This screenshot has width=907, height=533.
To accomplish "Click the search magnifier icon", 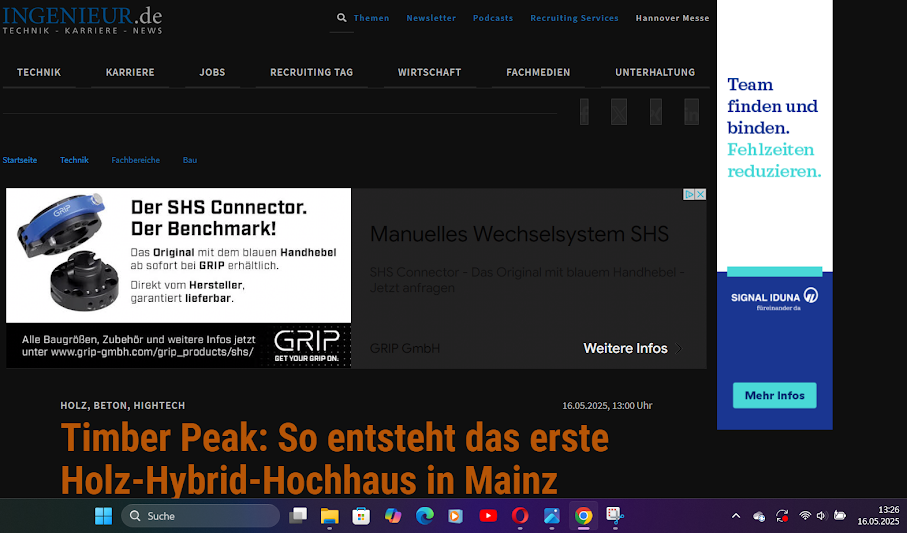I will 342,18.
